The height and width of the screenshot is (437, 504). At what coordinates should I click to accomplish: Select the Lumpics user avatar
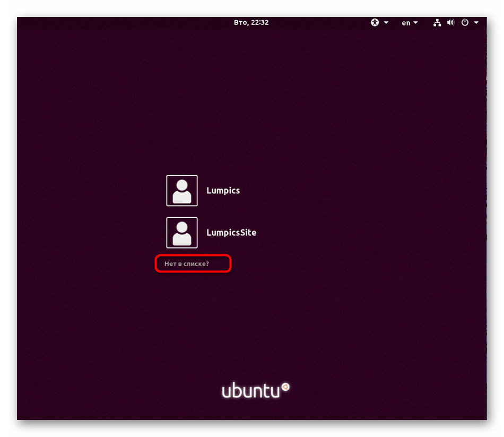182,191
